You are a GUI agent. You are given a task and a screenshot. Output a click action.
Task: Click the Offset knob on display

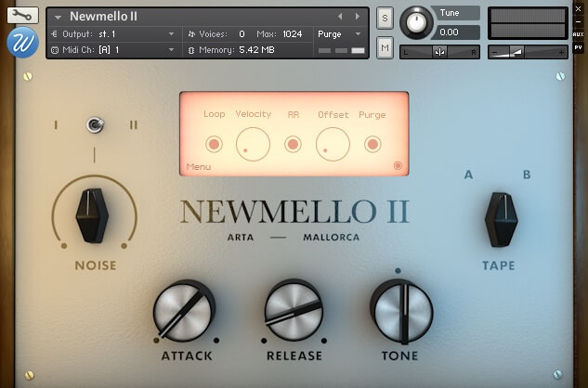tap(333, 144)
